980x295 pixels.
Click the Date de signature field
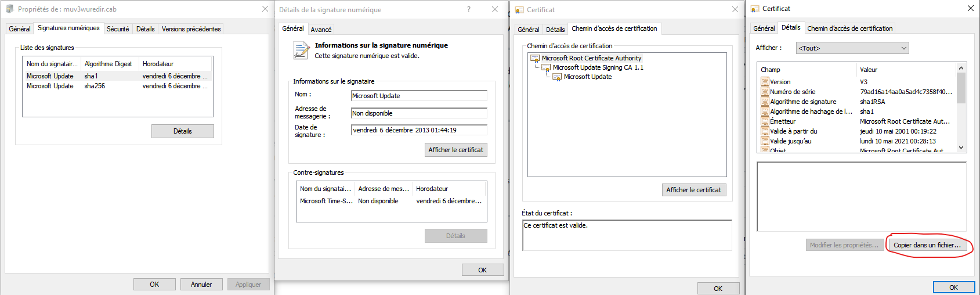(419, 130)
